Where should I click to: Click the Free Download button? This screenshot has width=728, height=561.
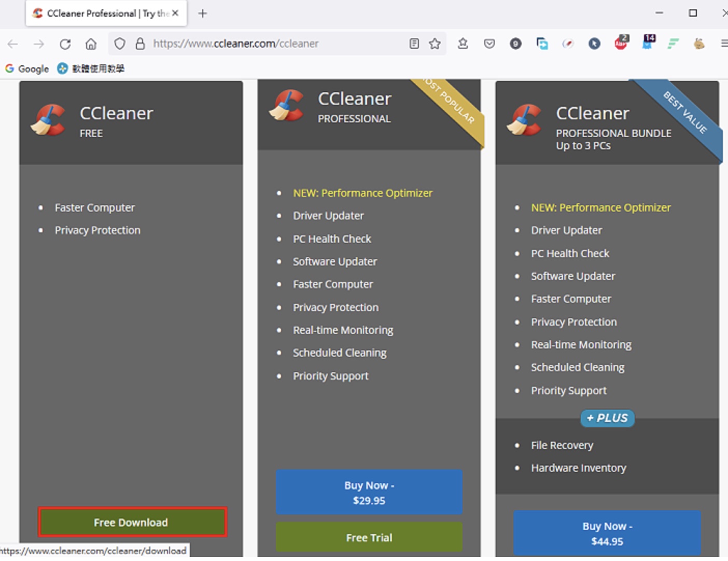tap(132, 522)
